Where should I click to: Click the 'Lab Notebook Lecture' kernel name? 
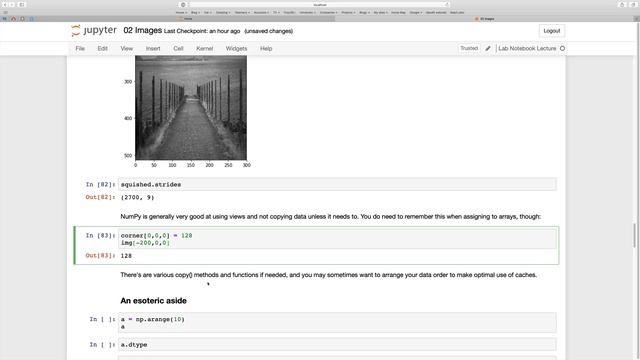[527, 48]
